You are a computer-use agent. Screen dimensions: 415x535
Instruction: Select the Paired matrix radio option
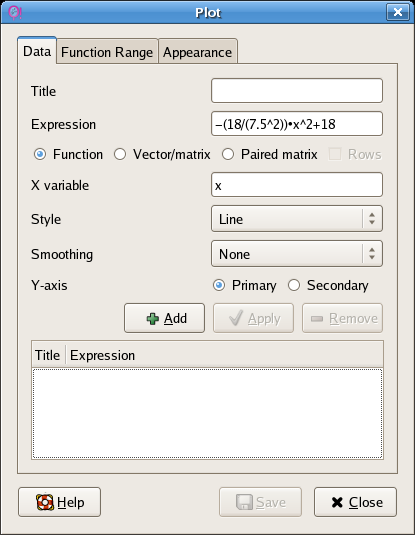tap(228, 154)
